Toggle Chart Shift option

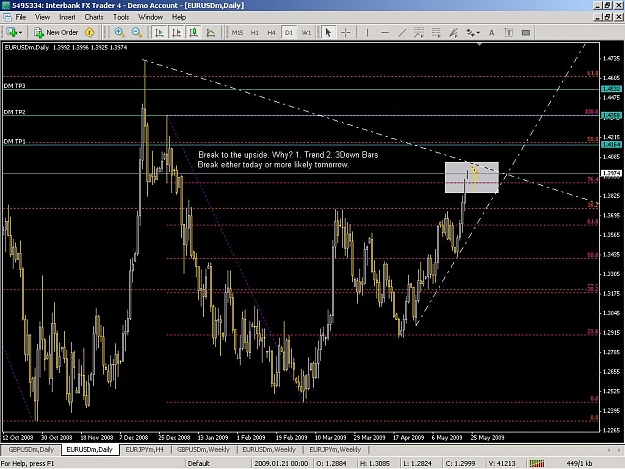coord(177,33)
